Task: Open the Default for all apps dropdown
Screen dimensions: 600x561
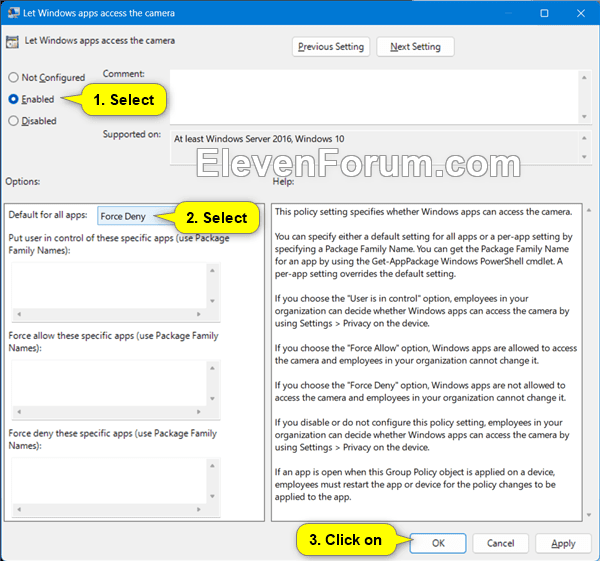Action: point(136,216)
